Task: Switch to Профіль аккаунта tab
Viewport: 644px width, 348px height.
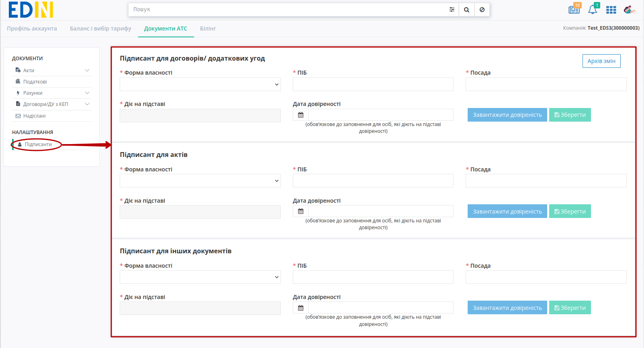Action: click(32, 28)
